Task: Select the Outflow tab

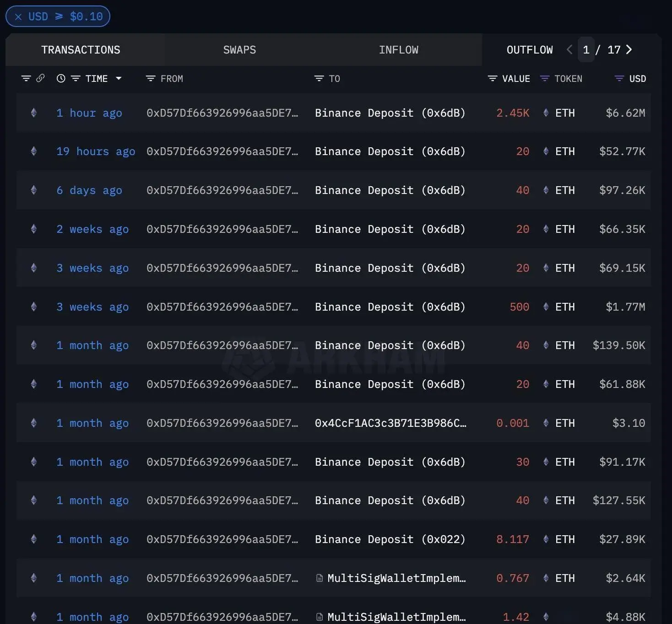Action: 530,50
